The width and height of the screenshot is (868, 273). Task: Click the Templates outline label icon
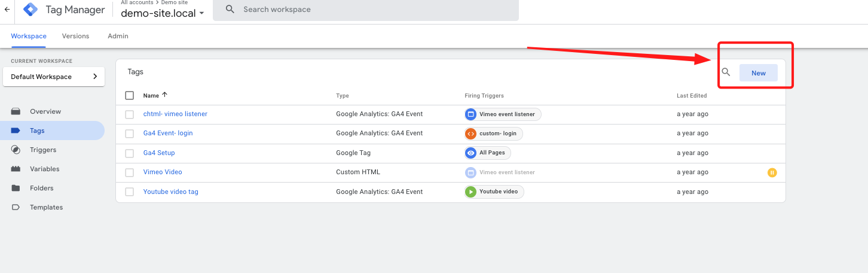pos(16,207)
